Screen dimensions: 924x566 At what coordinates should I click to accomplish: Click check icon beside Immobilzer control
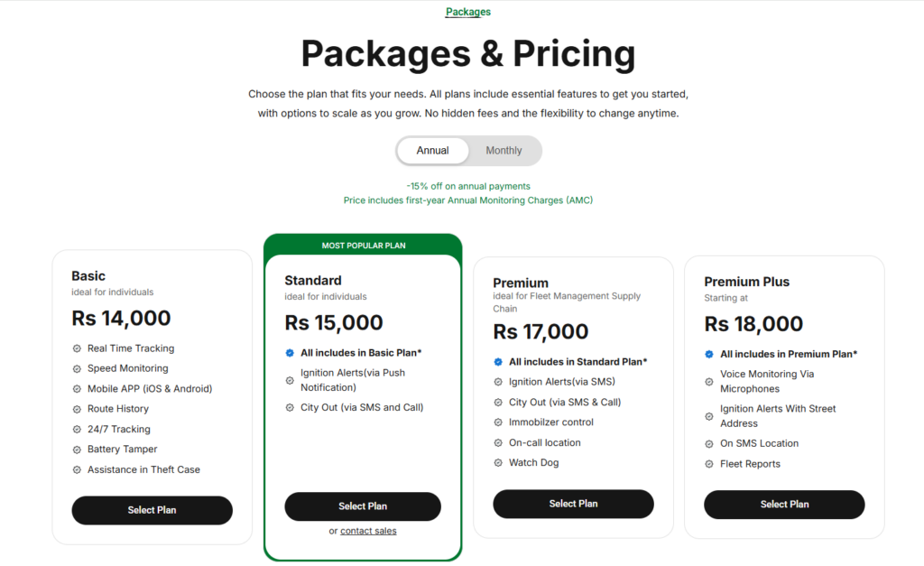[498, 422]
